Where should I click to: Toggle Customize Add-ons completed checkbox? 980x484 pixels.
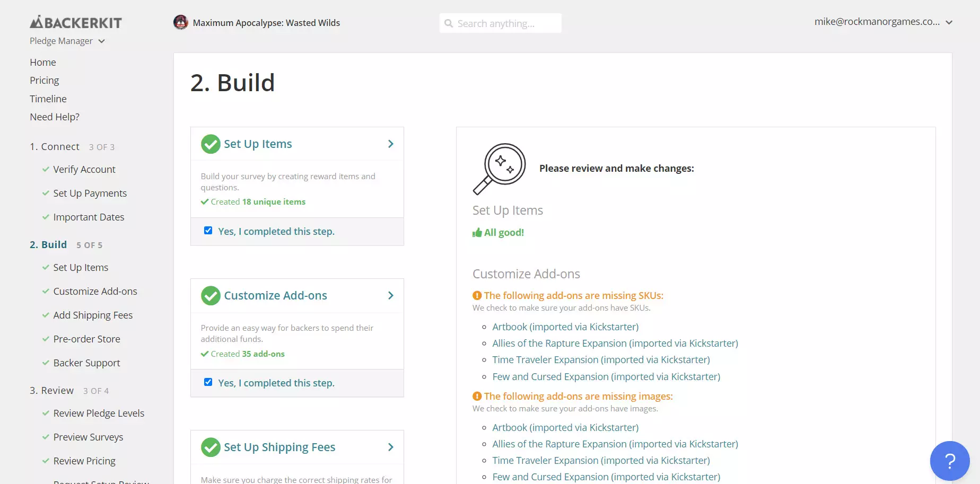[x=208, y=382]
